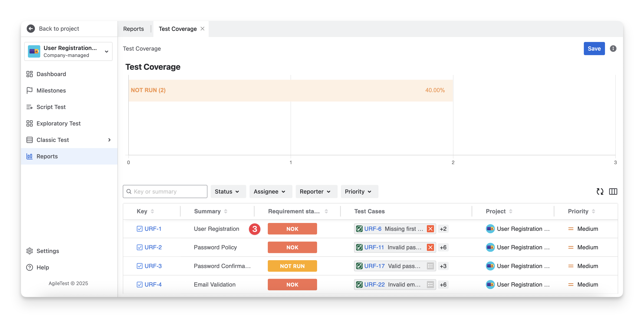Click the Back to project arrow icon

(x=31, y=29)
